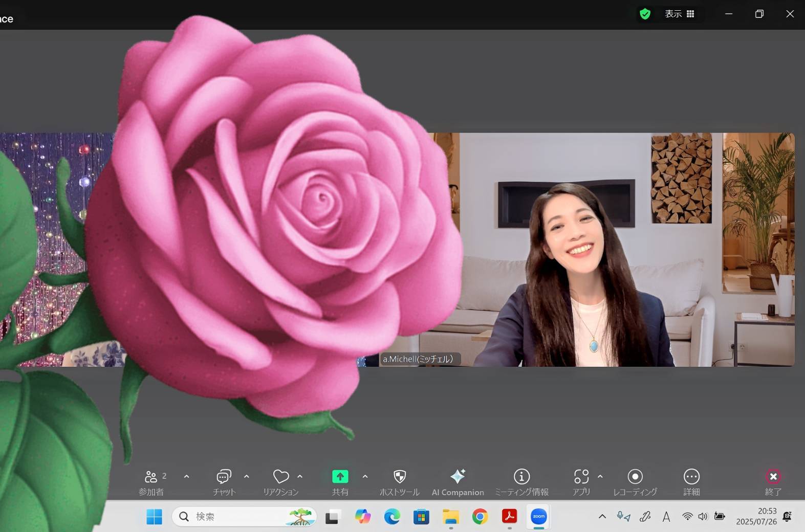The width and height of the screenshot is (805, 532).
Task: Expand the chat options chevron
Action: [247, 476]
